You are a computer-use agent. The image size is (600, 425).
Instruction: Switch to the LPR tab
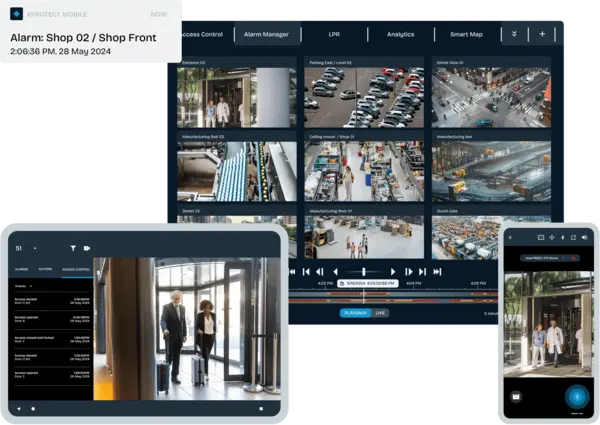334,34
